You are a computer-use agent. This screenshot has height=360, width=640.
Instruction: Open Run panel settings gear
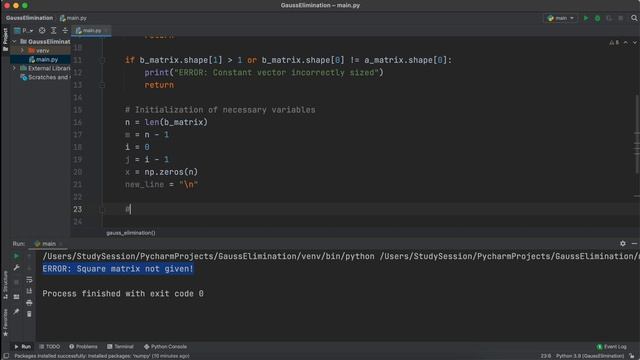tap(622, 243)
